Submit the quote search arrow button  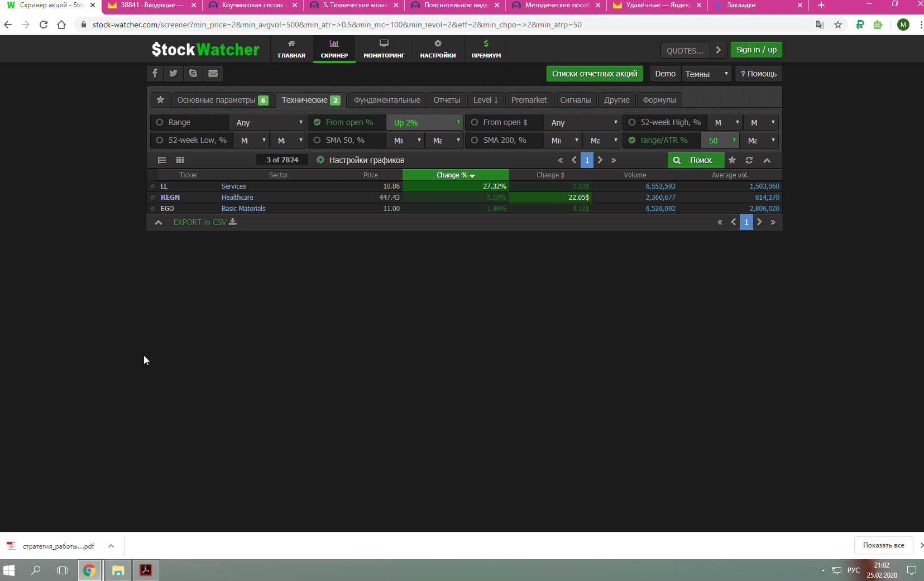coord(719,50)
